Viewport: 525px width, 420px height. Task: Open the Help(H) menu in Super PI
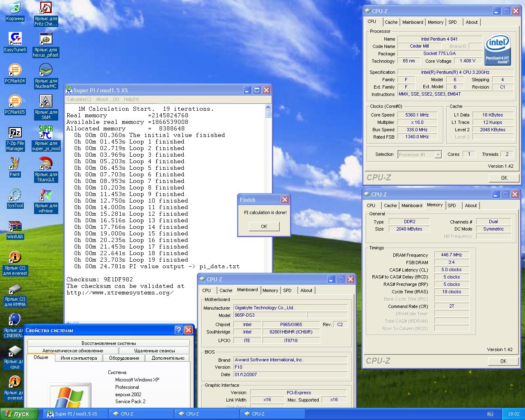[x=131, y=99]
